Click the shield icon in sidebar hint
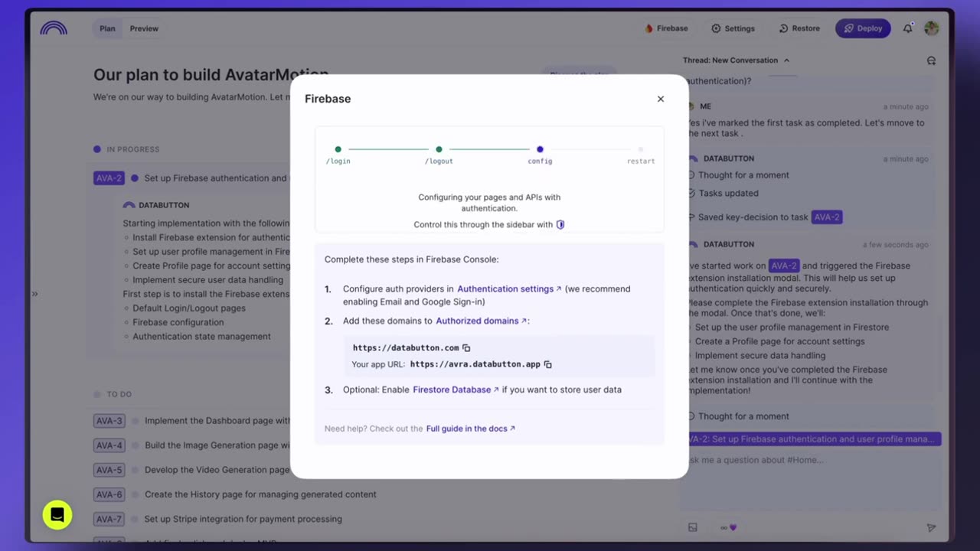Image resolution: width=980 pixels, height=551 pixels. click(x=560, y=224)
